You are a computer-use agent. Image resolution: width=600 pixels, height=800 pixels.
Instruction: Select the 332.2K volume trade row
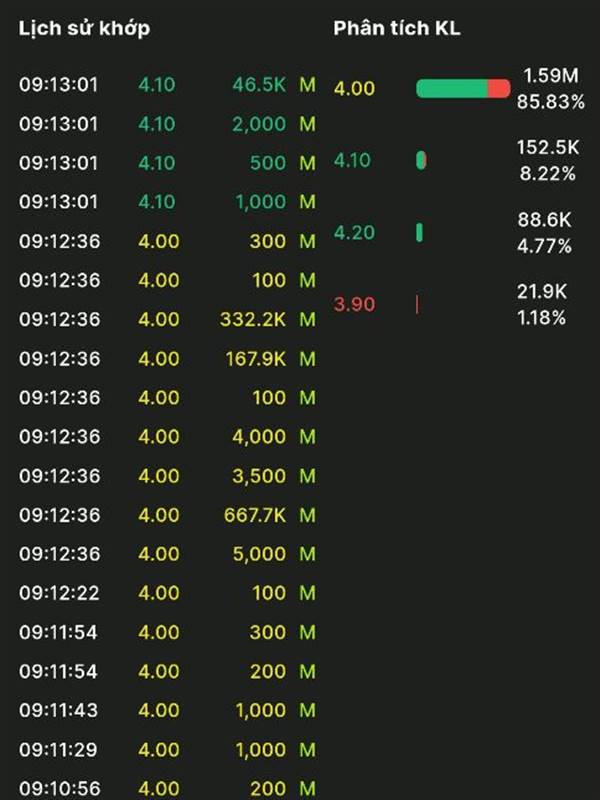[x=167, y=319]
